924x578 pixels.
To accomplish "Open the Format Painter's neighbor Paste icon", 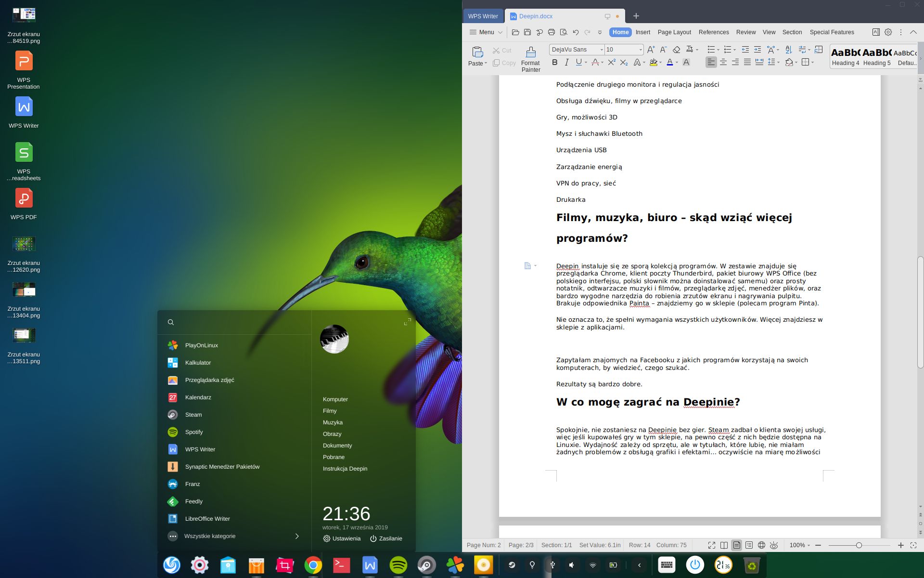I will [x=476, y=53].
